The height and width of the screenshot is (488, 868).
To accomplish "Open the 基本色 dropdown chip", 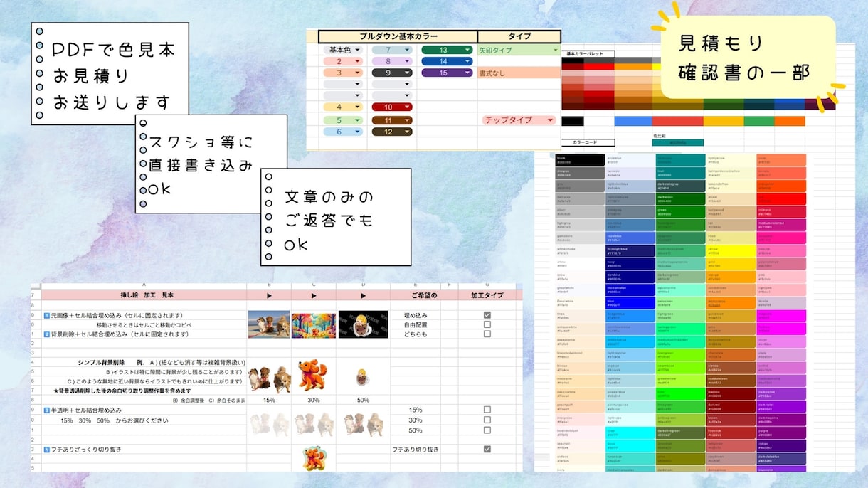I will pyautogui.click(x=344, y=50).
